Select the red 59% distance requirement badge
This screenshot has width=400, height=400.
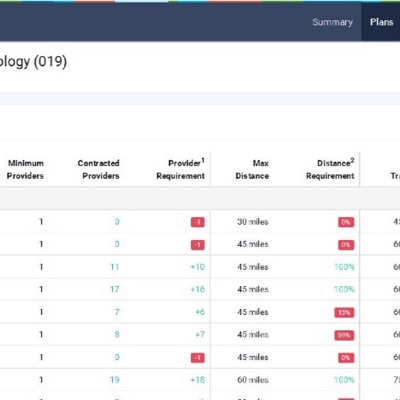pos(344,335)
